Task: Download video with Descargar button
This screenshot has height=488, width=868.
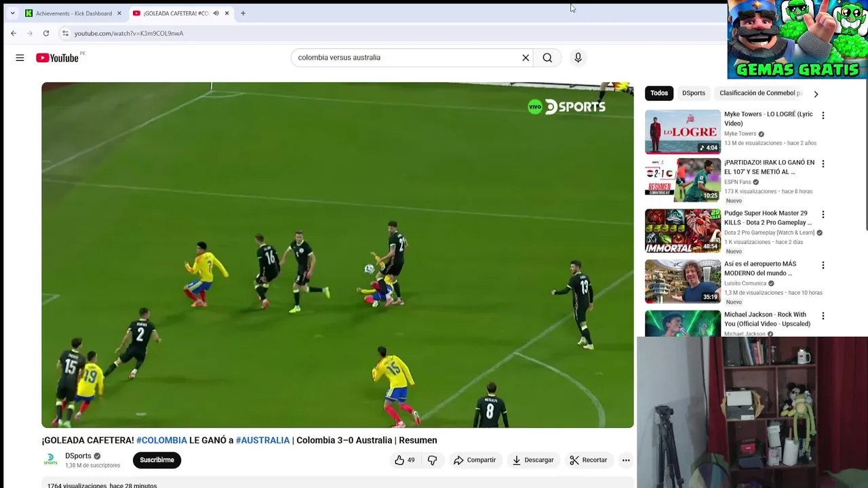Action: (533, 460)
